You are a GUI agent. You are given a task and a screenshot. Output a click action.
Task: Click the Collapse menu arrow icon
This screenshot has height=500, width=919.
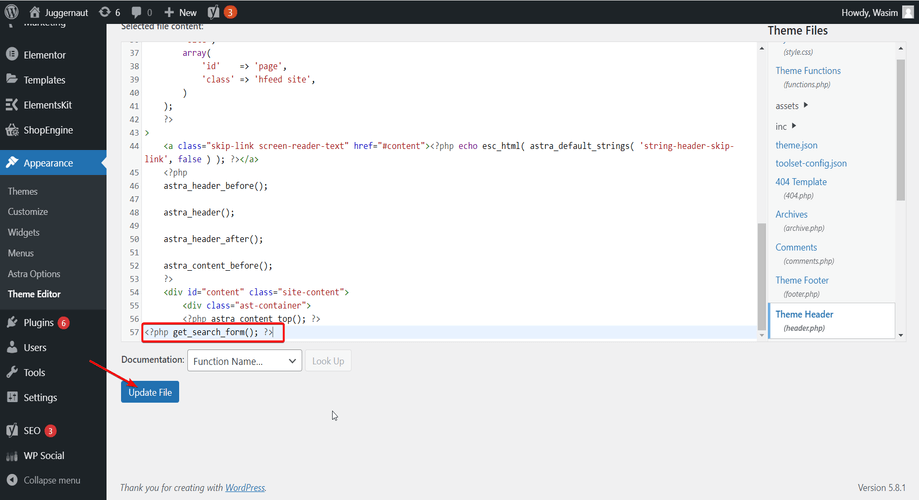point(12,480)
